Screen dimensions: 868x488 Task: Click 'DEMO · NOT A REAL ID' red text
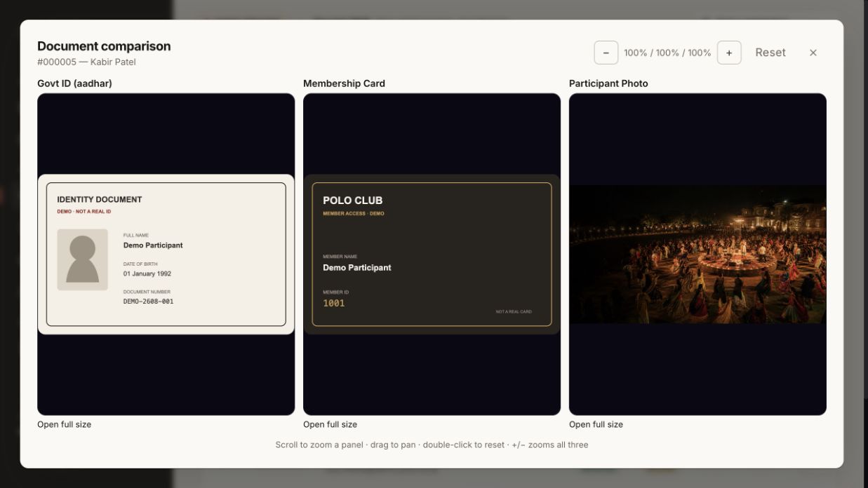click(84, 211)
